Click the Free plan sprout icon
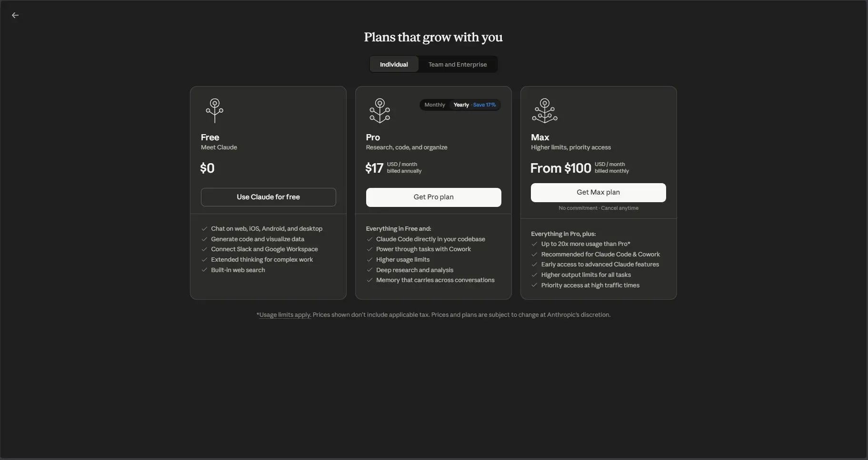The image size is (868, 460). pos(215,110)
